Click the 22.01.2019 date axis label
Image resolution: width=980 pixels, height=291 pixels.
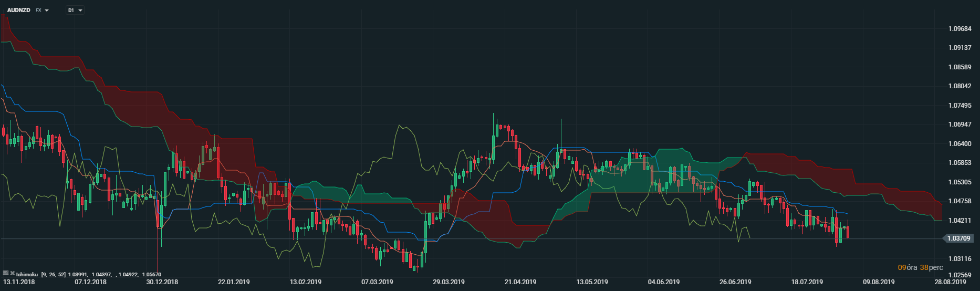(234, 282)
